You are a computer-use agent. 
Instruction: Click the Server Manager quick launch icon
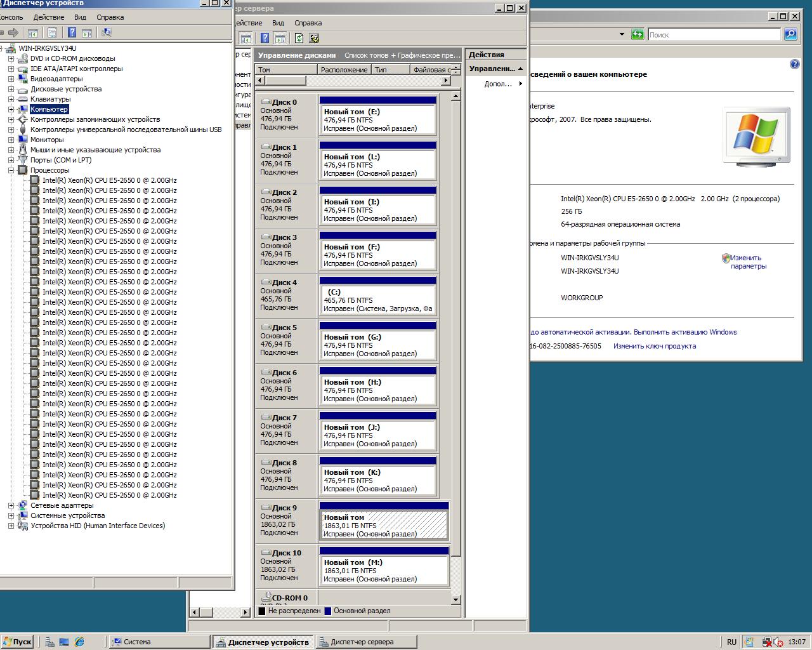click(x=49, y=642)
